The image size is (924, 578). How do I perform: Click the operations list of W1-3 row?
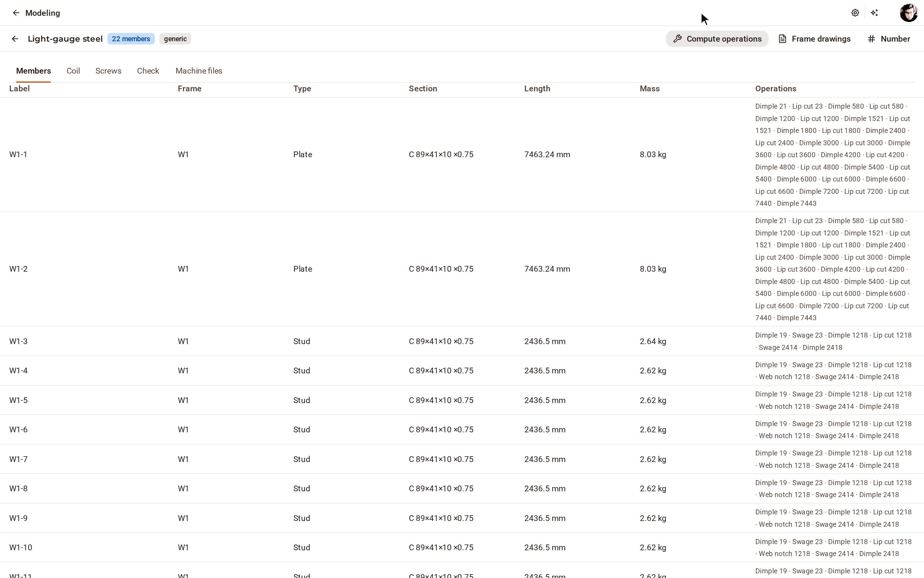pos(833,341)
